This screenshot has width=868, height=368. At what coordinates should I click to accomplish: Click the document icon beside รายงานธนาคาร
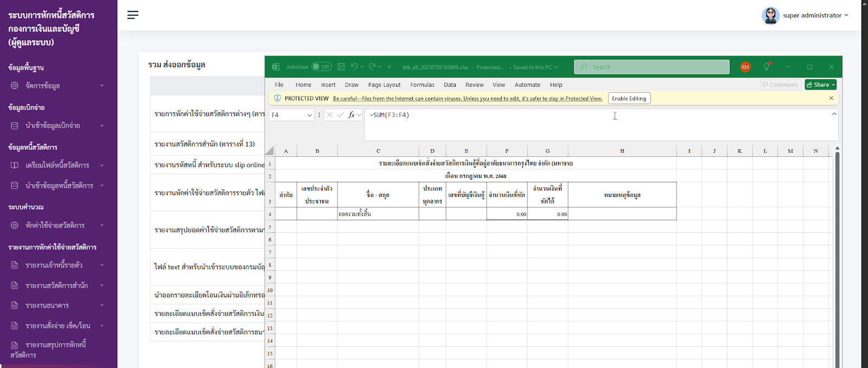[15, 306]
